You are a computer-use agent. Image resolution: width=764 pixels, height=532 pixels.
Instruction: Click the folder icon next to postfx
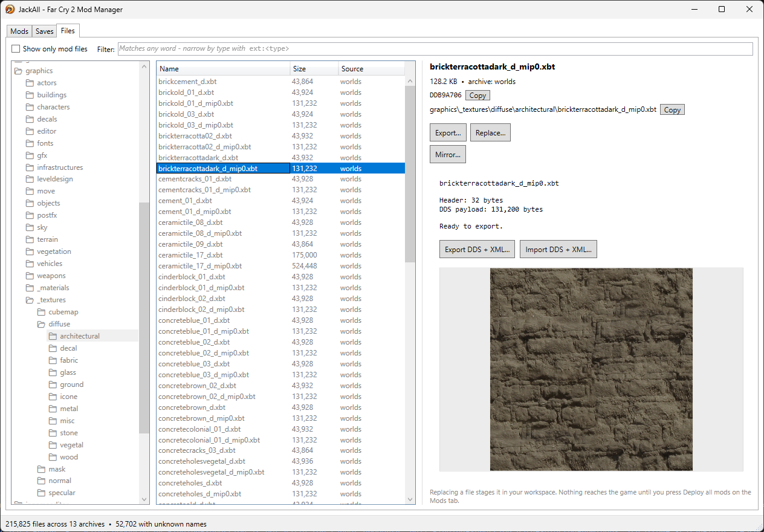[x=30, y=215]
